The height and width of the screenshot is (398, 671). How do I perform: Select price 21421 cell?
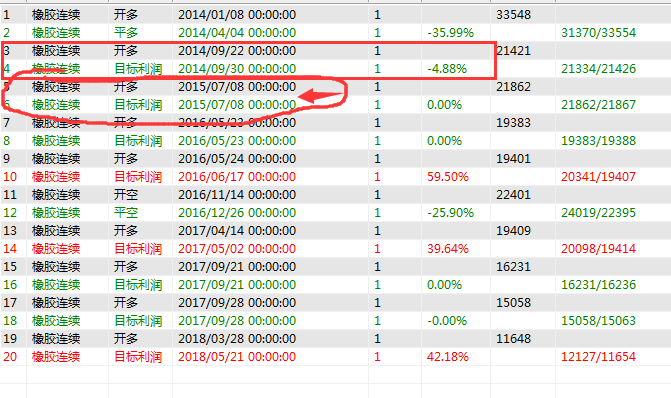[514, 51]
